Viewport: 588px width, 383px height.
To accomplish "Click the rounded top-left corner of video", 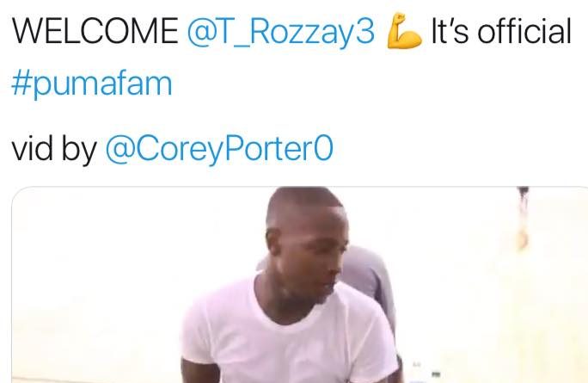I will click(18, 193).
